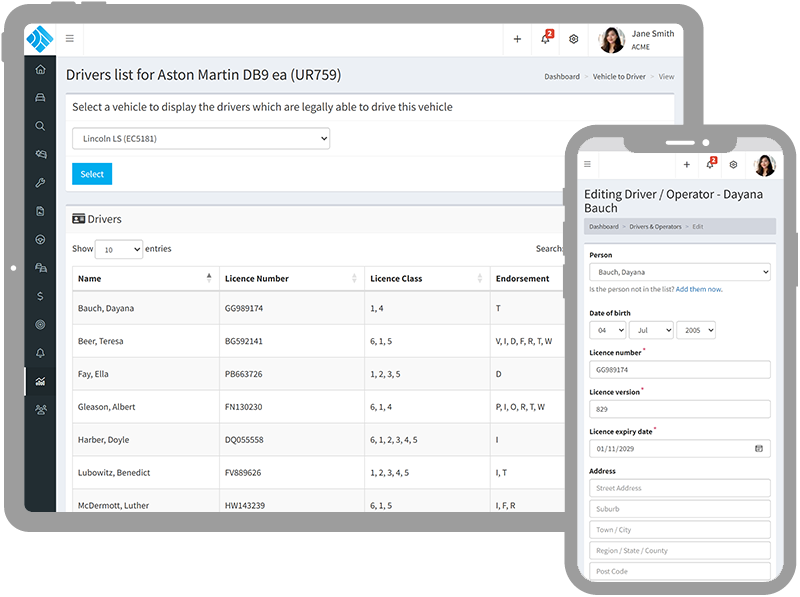The height and width of the screenshot is (597, 800).
Task: Open the steering wheel Drivers sidebar icon
Action: pos(40,239)
